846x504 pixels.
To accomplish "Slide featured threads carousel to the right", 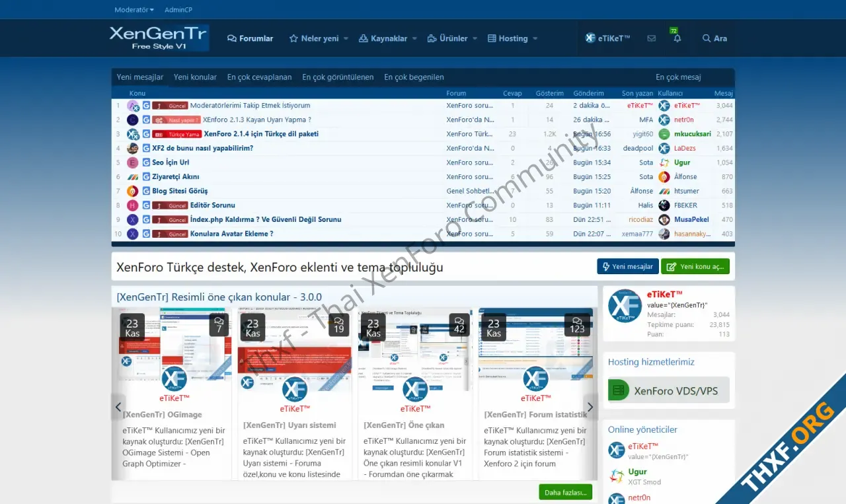I will (x=590, y=408).
